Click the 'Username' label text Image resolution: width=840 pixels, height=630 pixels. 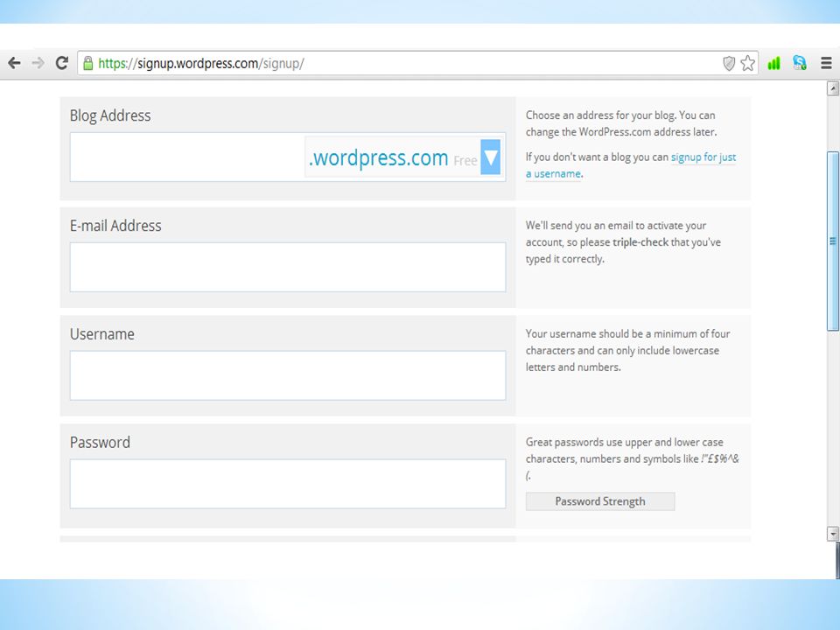click(102, 334)
